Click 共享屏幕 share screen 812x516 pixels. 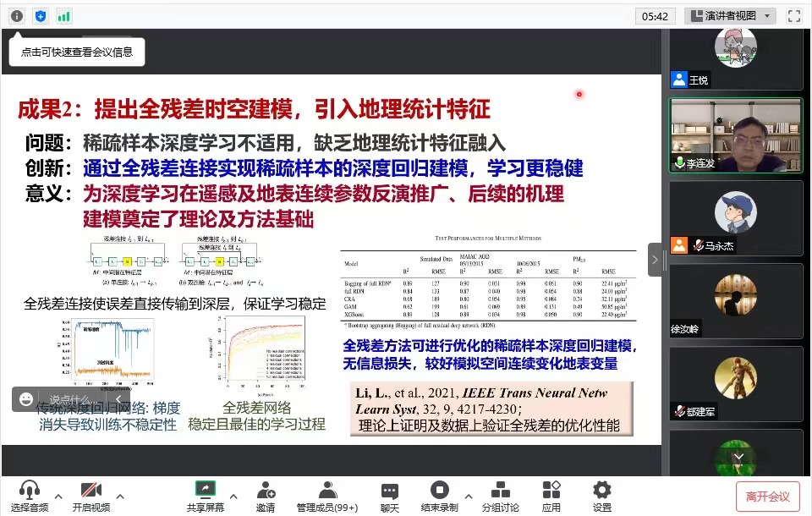coord(205,497)
